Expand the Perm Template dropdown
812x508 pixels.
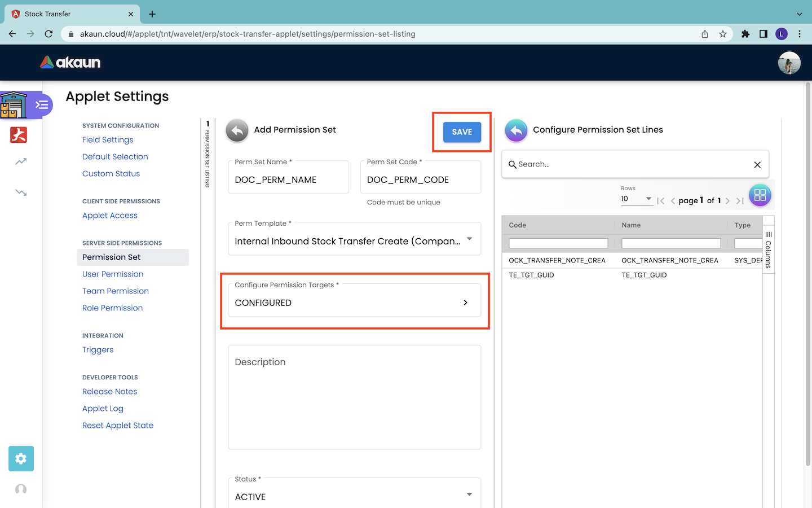click(x=469, y=239)
